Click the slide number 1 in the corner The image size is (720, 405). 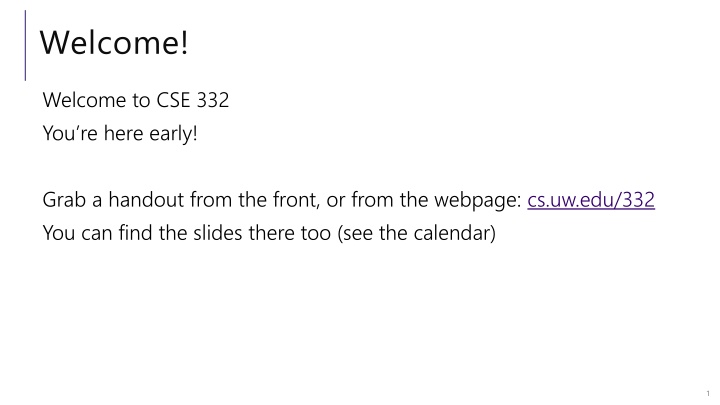pos(708,394)
